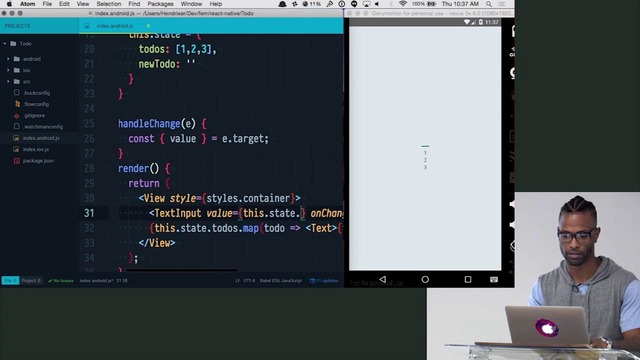This screenshot has height=360, width=640.
Task: Open the .flowconfig file
Action: pos(36,104)
